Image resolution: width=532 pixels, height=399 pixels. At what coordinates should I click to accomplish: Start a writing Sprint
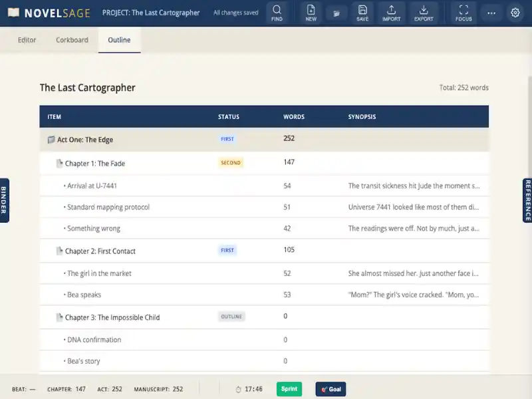[289, 389]
